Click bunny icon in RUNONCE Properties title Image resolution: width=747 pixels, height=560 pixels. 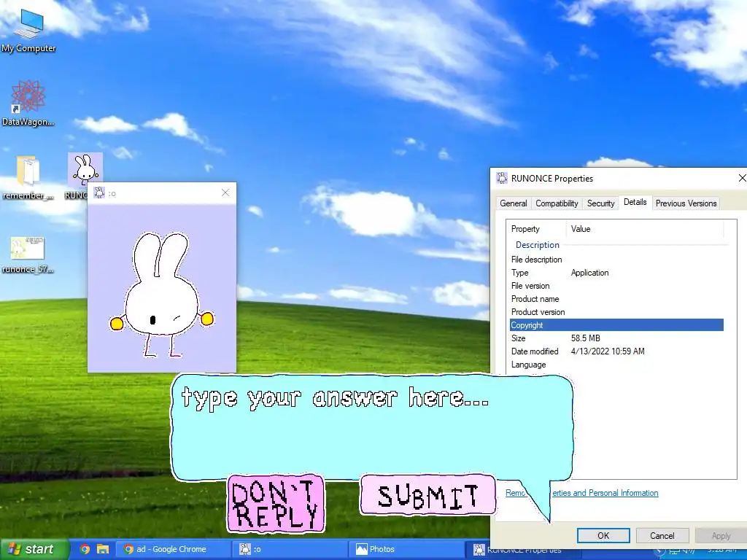pyautogui.click(x=502, y=178)
